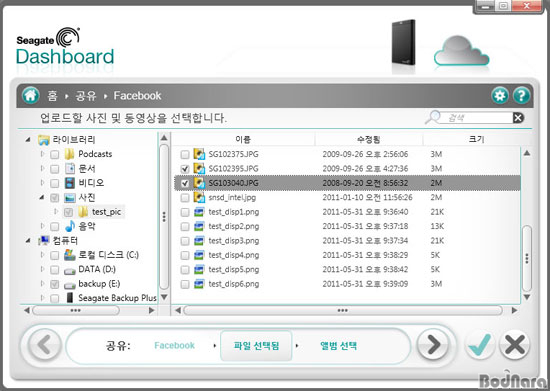Expand the 음악 tree node
Viewport: 550px width, 391px height.
[x=42, y=226]
